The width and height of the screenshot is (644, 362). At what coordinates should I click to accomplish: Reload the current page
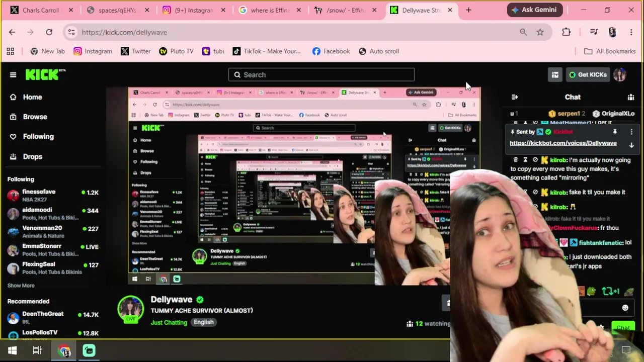click(49, 32)
